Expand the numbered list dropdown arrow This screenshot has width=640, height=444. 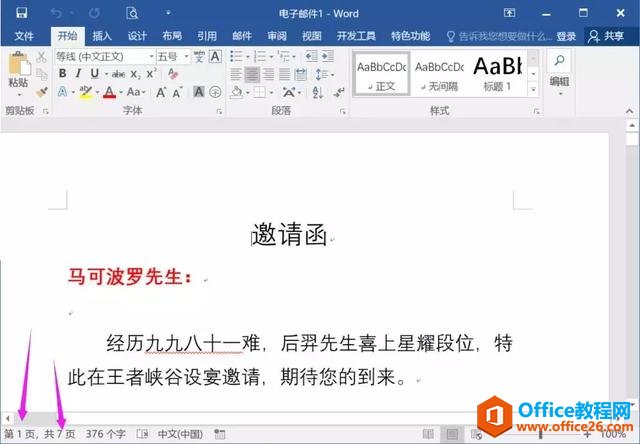[271, 57]
